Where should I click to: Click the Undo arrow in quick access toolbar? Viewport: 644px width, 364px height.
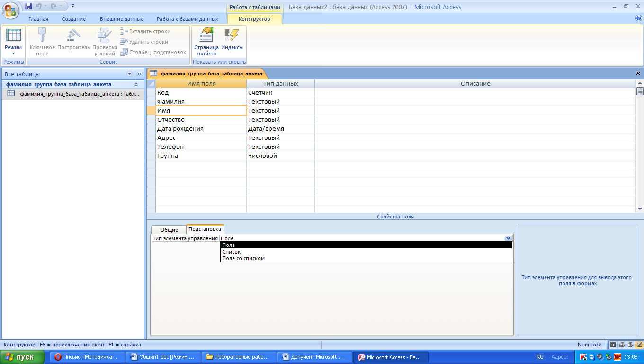coord(40,7)
